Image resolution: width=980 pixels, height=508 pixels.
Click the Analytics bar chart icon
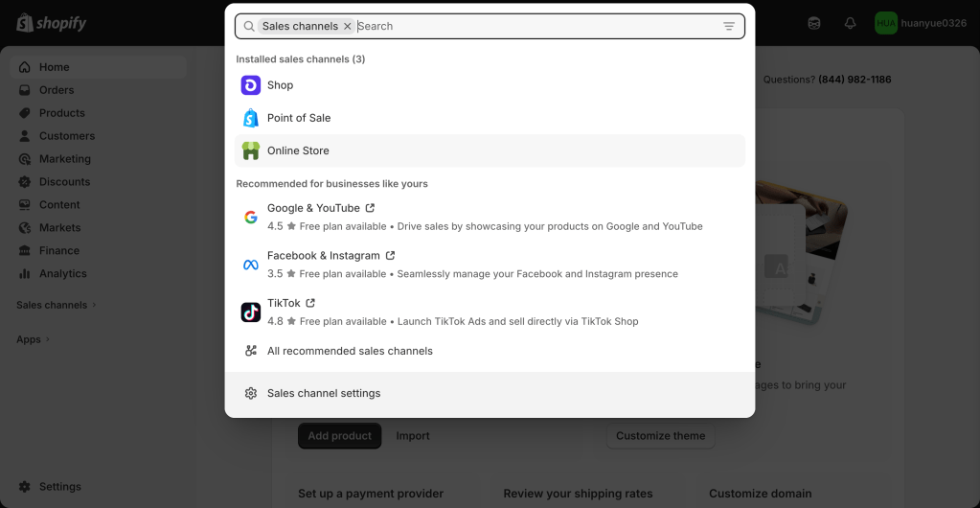(24, 273)
